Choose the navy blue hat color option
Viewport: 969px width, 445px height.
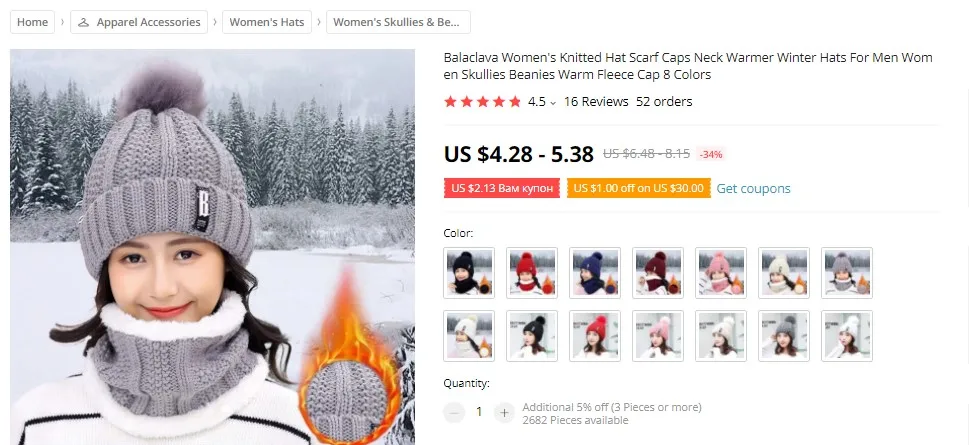coord(595,273)
